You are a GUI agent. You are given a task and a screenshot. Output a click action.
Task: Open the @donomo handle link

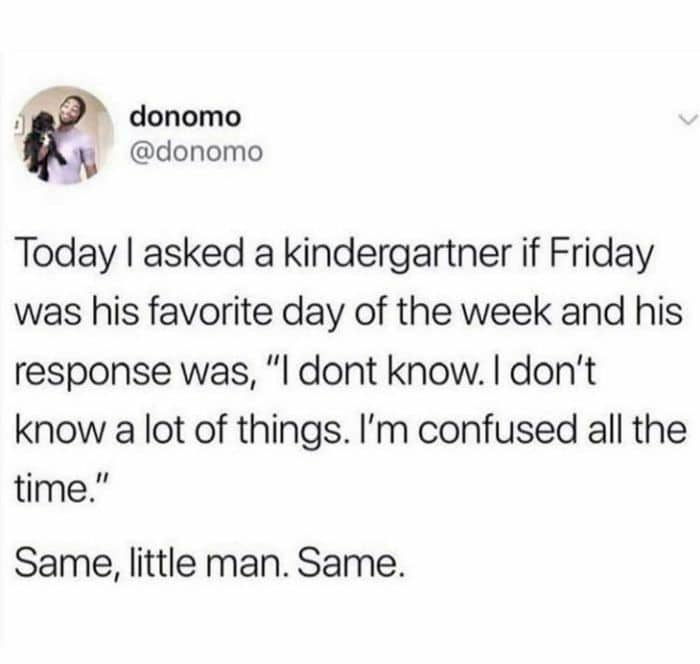[x=196, y=153]
